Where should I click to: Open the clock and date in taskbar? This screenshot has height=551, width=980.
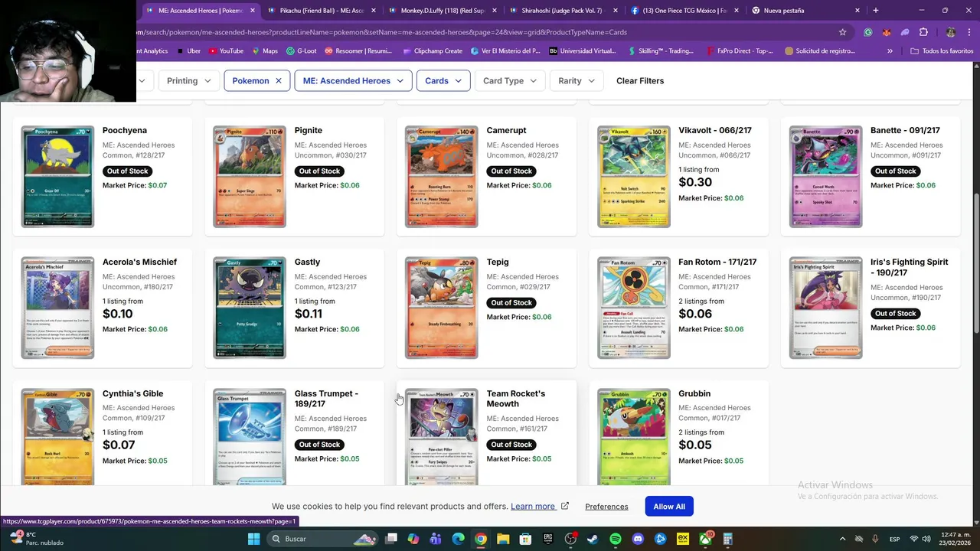(953, 539)
